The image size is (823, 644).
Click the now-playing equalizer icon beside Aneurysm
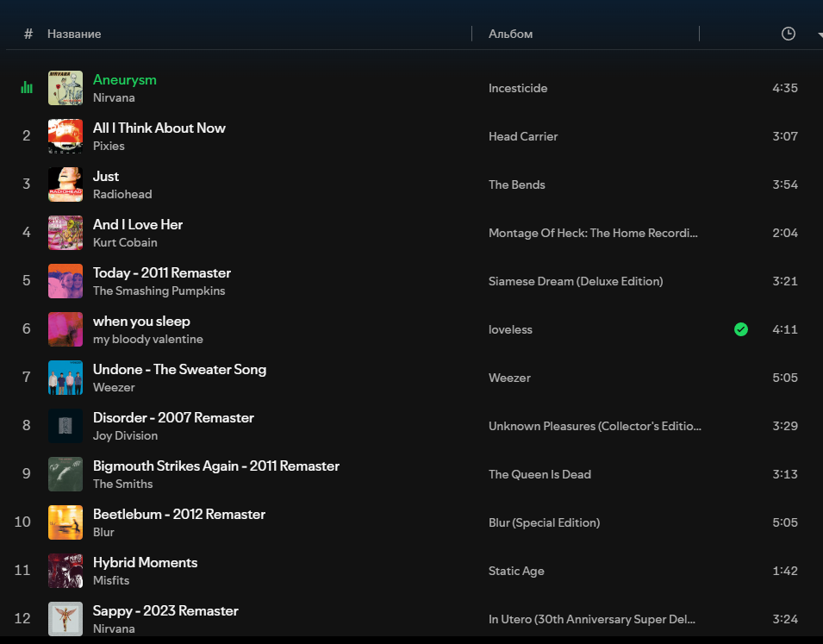coord(26,88)
